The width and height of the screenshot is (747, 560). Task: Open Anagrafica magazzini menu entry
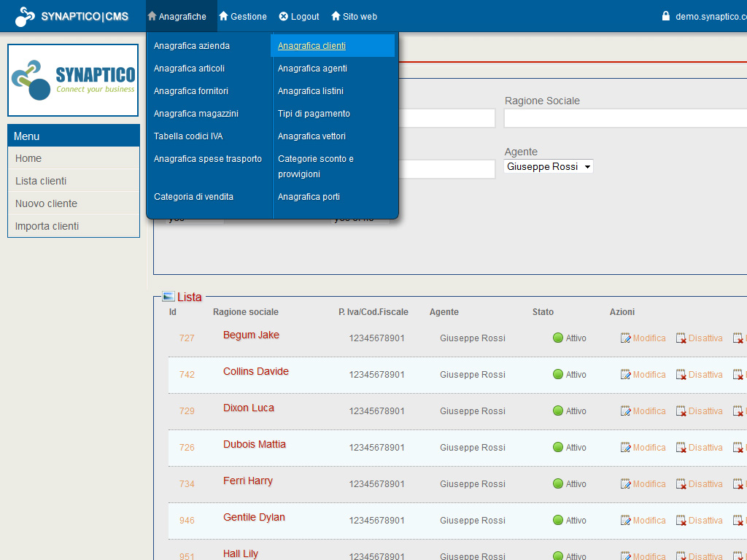(x=196, y=113)
